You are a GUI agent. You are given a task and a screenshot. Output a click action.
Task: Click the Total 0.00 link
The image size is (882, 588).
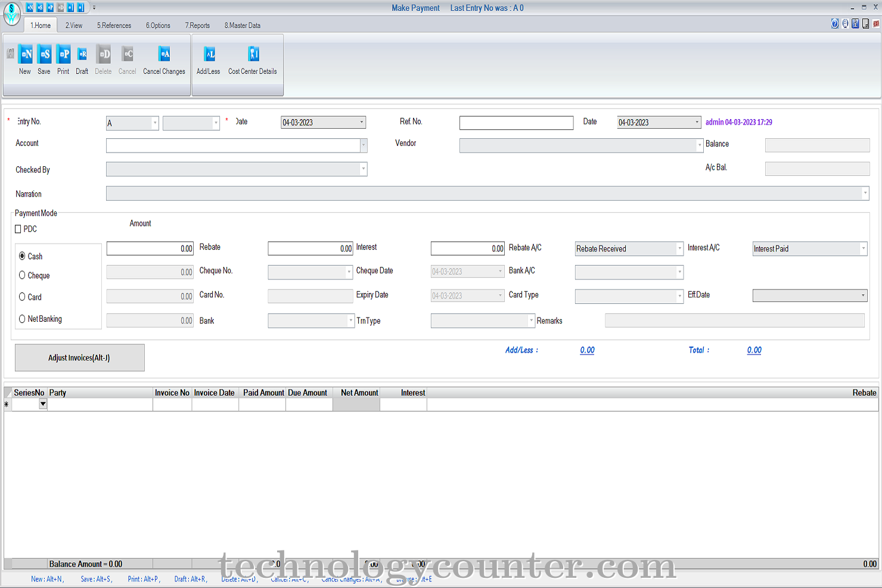[x=754, y=350]
